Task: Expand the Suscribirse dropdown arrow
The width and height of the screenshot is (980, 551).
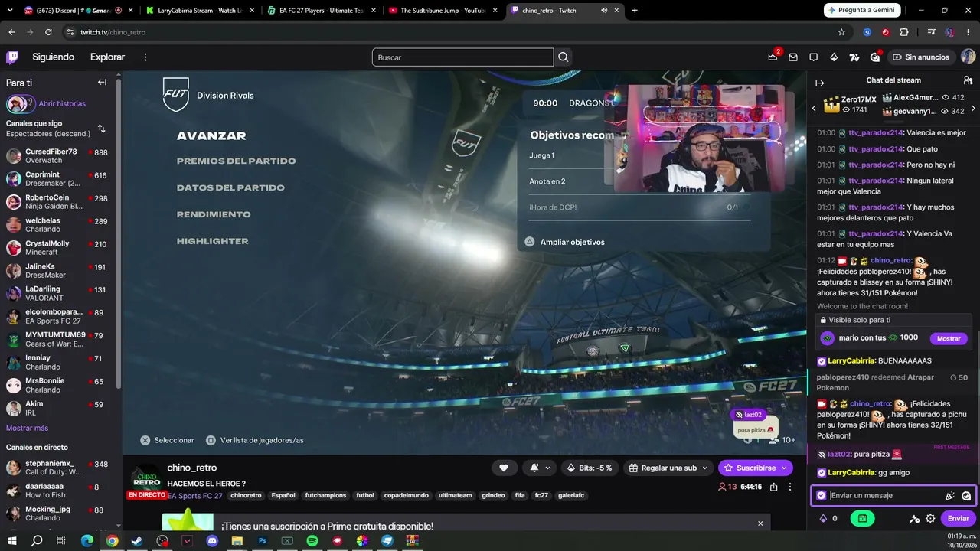Action: (x=782, y=468)
